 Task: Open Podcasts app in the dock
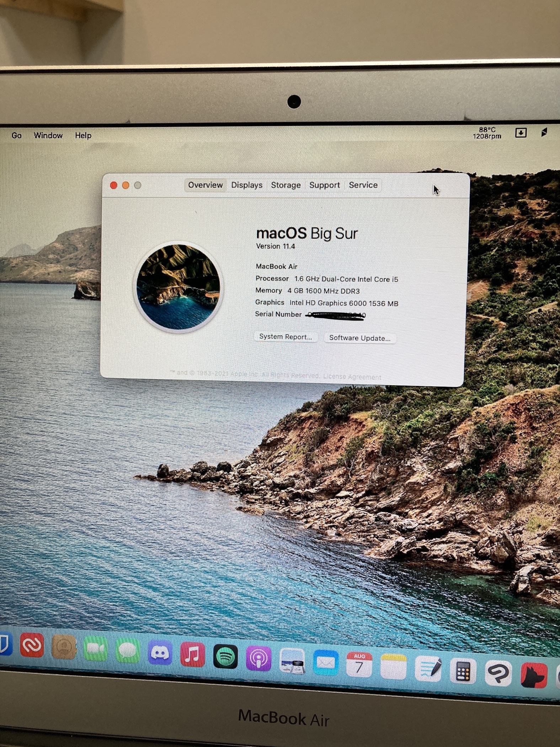258,658
